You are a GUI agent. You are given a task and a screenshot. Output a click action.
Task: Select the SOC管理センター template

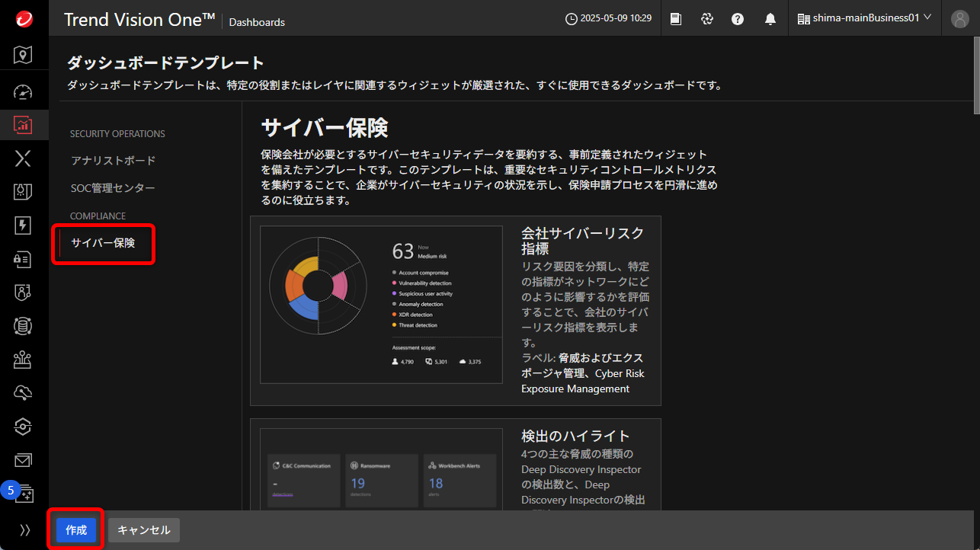point(113,188)
